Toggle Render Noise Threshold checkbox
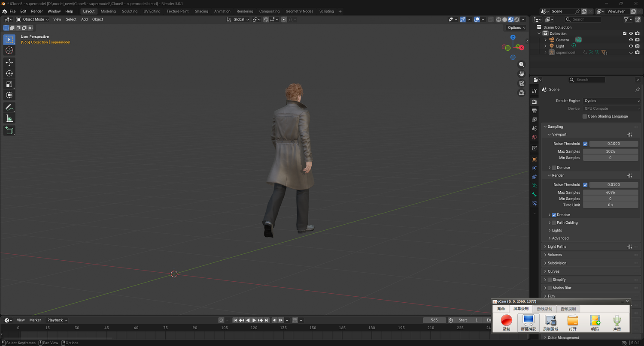This screenshot has height=346, width=644. click(585, 185)
